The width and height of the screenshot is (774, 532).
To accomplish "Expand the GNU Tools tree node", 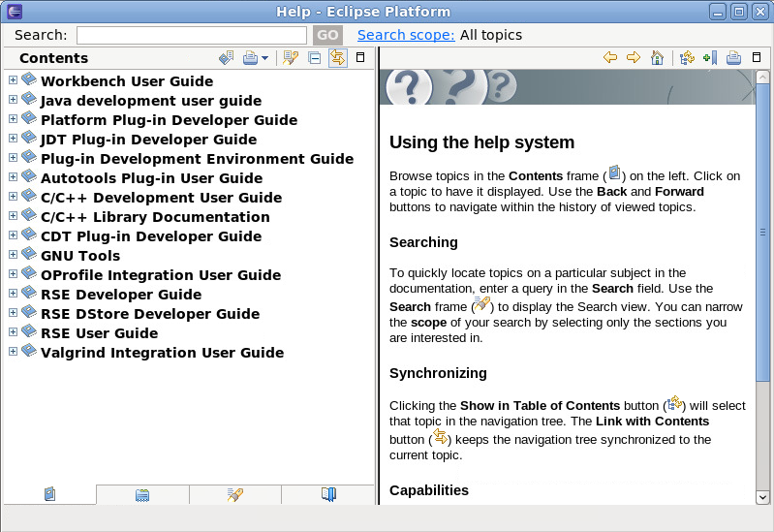I will coord(13,255).
